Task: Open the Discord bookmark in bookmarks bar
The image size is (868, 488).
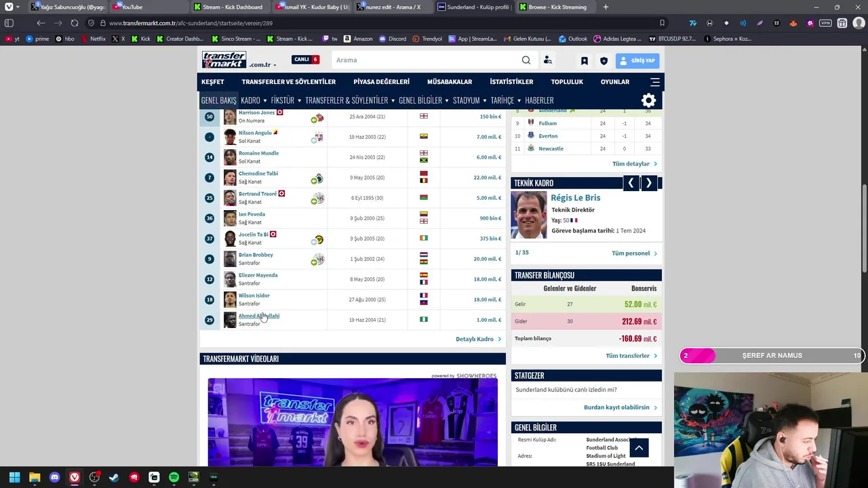Action: (393, 39)
